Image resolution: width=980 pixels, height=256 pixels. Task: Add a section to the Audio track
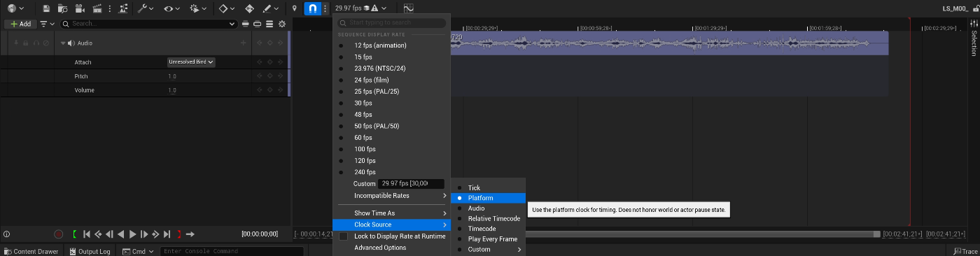click(x=244, y=43)
